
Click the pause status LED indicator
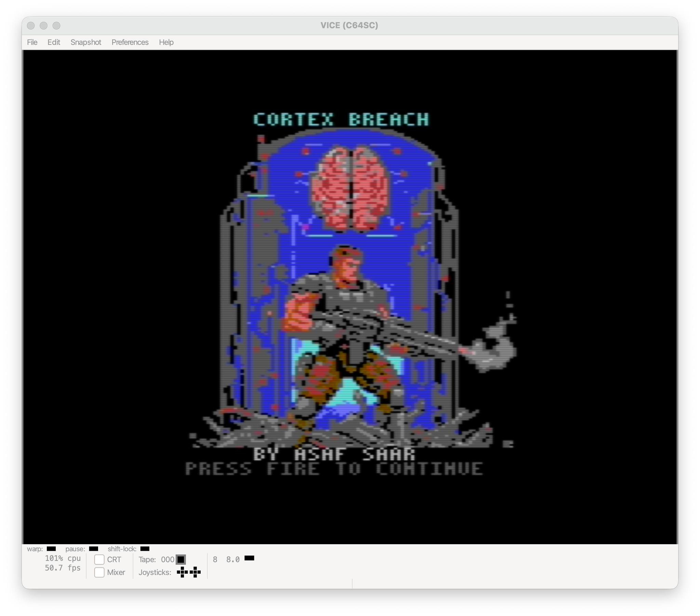93,549
